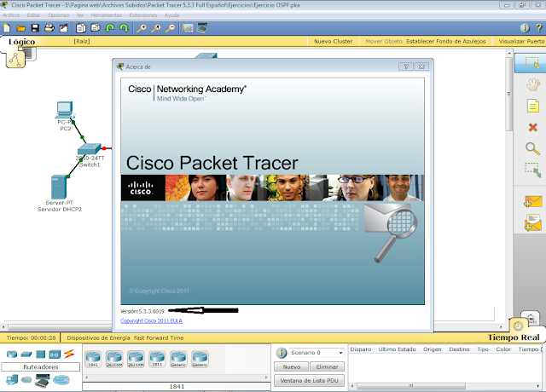This screenshot has height=392, width=546.
Task: Zoom in with the magnifier plus icon
Action: (142, 28)
